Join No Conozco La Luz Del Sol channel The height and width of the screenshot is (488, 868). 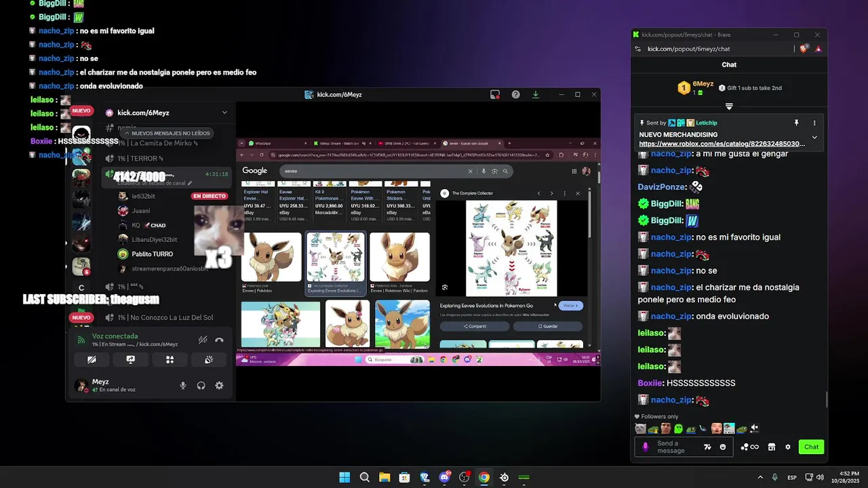(165, 317)
